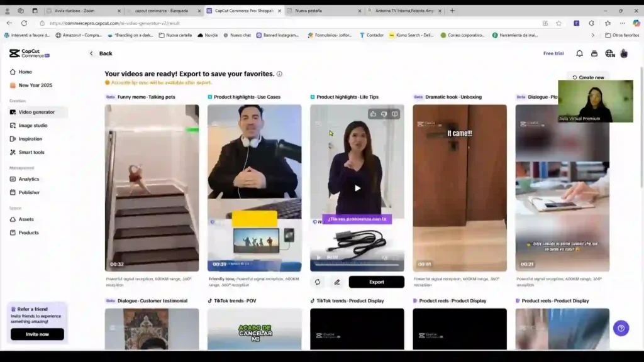Open the Assets section
This screenshot has width=644, height=362.
coord(25,219)
